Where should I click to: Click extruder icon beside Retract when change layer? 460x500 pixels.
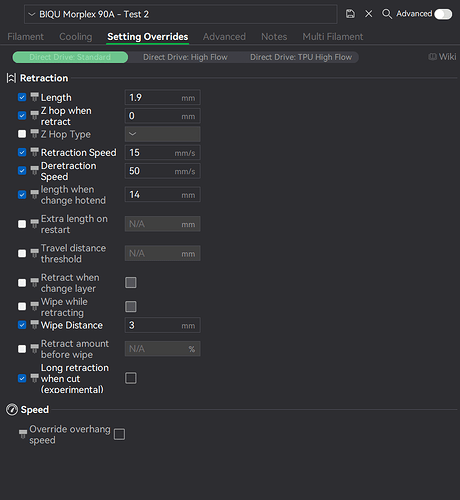point(35,282)
